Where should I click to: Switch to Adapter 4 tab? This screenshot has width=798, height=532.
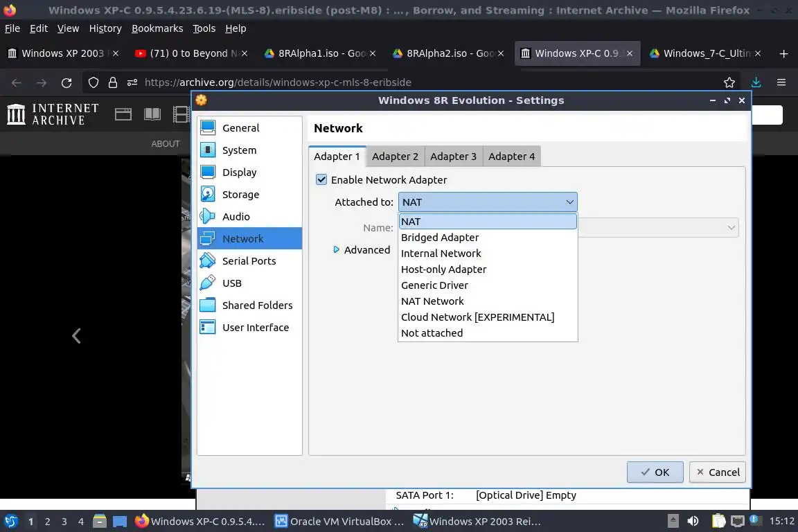(511, 157)
